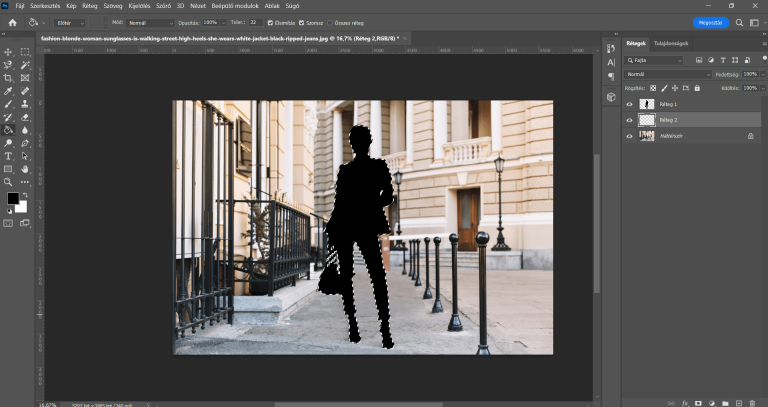The width and height of the screenshot is (768, 407).
Task: Expand the Fedettség opacity arrow
Action: click(763, 74)
